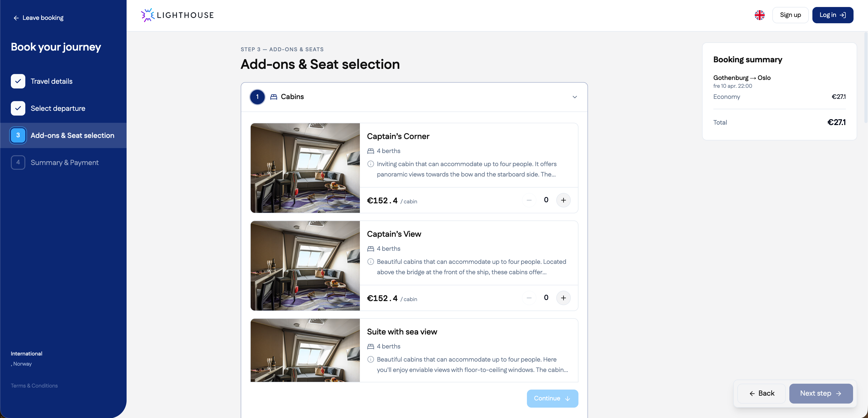Click Continue in the Cabins section
The height and width of the screenshot is (418, 868).
tap(552, 399)
